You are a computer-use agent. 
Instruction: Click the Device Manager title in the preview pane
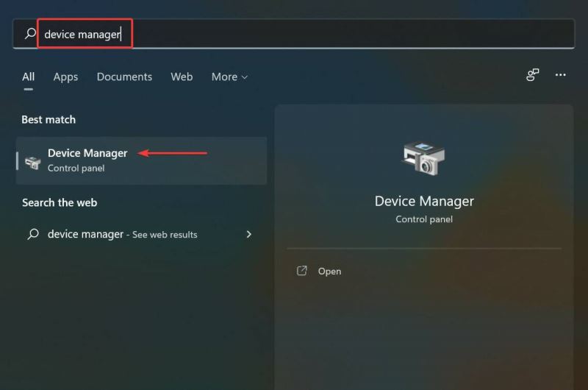tap(424, 201)
